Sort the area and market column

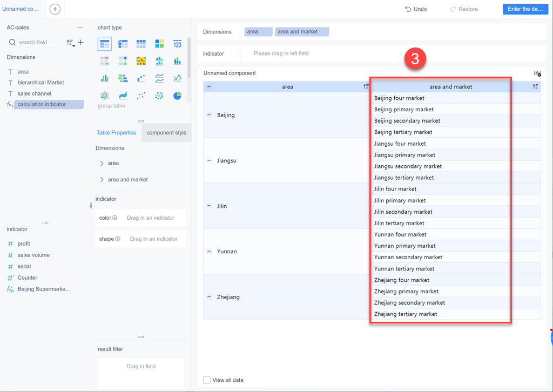coord(535,87)
